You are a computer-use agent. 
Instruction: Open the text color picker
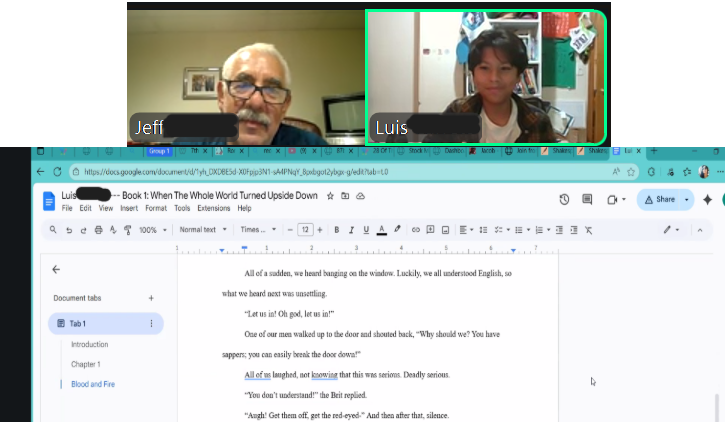382,230
